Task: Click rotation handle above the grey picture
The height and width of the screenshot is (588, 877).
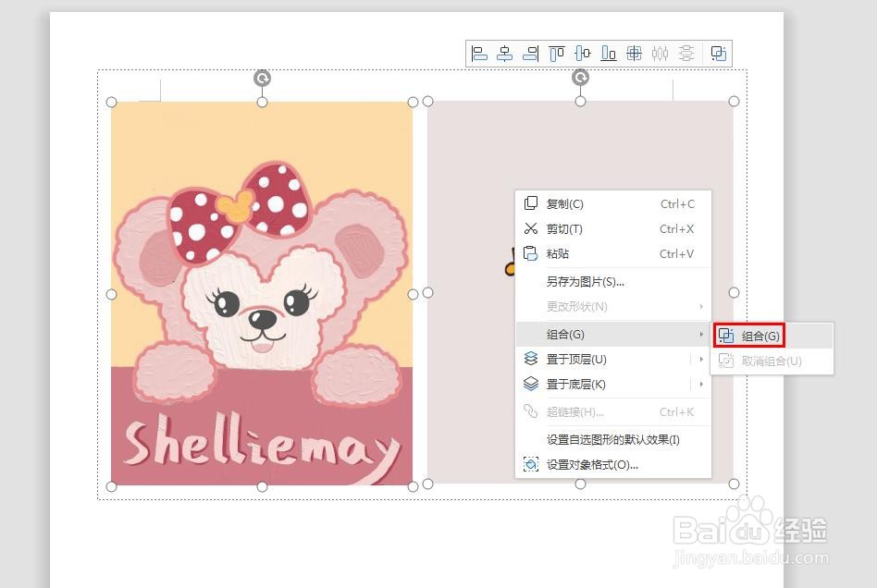Action: click(581, 78)
